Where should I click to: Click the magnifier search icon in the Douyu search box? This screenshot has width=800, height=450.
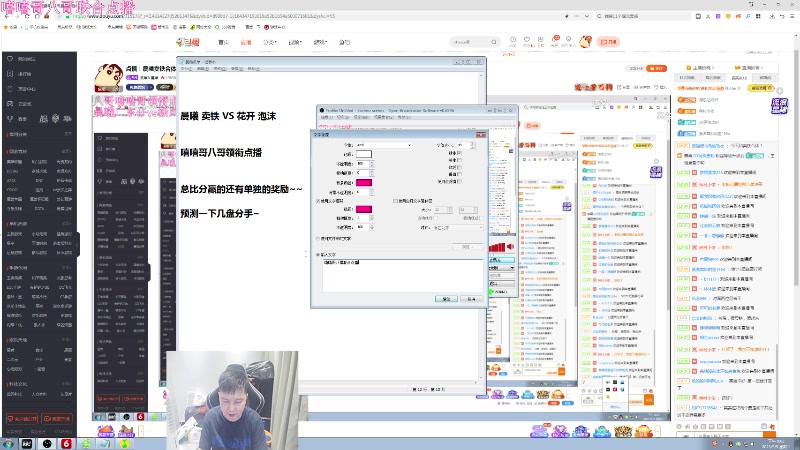point(493,42)
